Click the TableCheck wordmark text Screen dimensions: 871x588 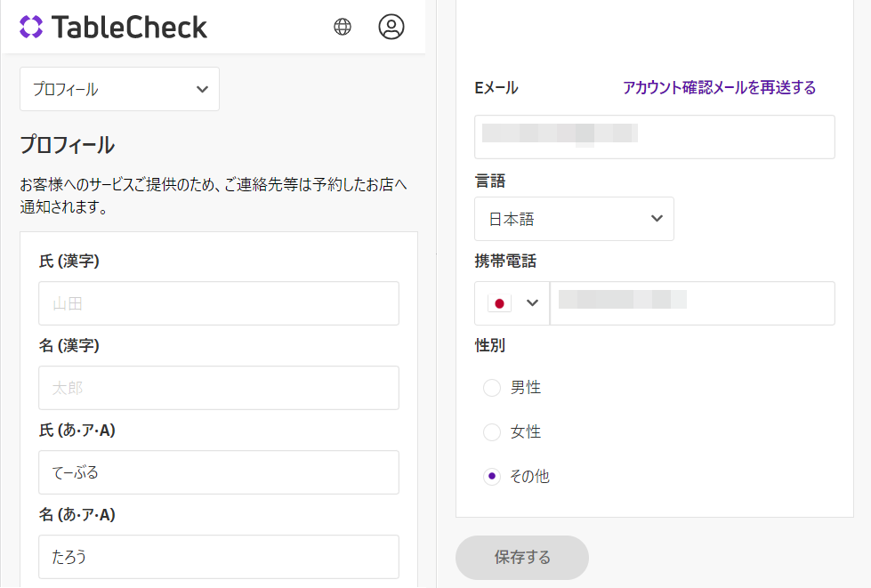tap(129, 27)
